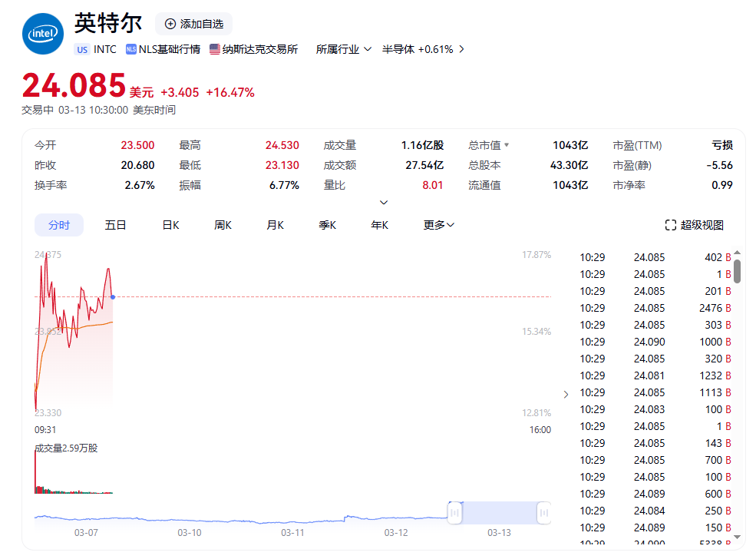Click the 昨收 value 20.680
The height and width of the screenshot is (559, 756).
coord(137,165)
